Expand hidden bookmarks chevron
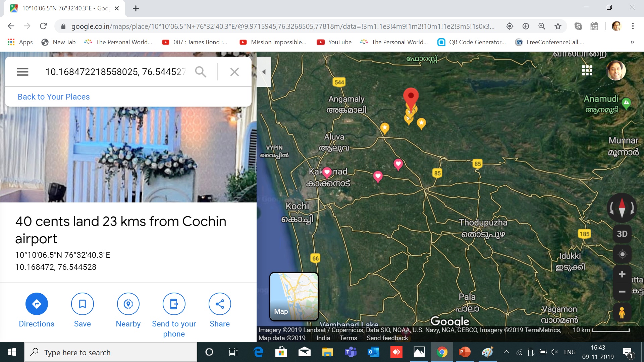Viewport: 644px width, 362px height. tap(632, 42)
